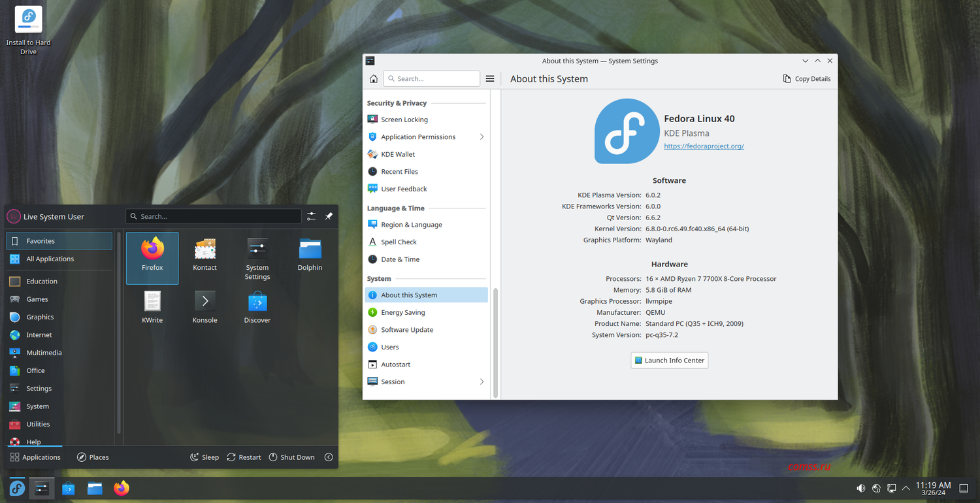The height and width of the screenshot is (503, 980).
Task: Open Spell Check settings
Action: point(427,242)
